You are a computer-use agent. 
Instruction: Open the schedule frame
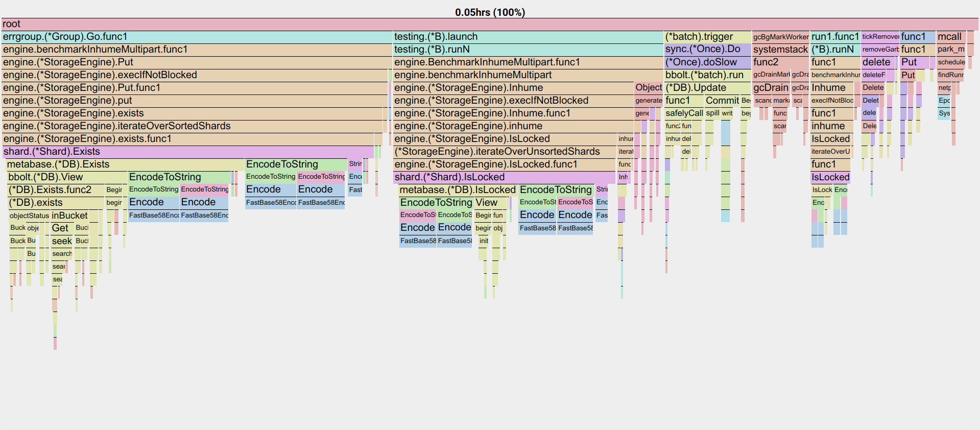[x=951, y=62]
